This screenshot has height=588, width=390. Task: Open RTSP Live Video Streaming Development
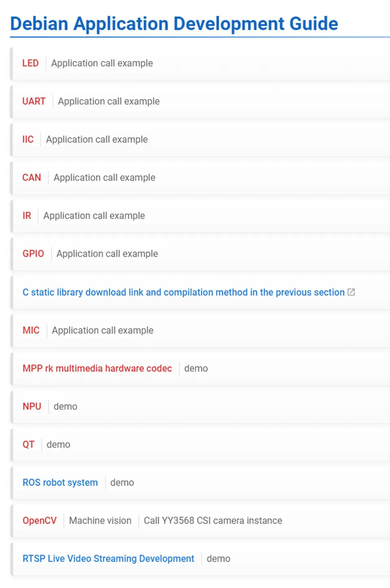click(x=108, y=559)
